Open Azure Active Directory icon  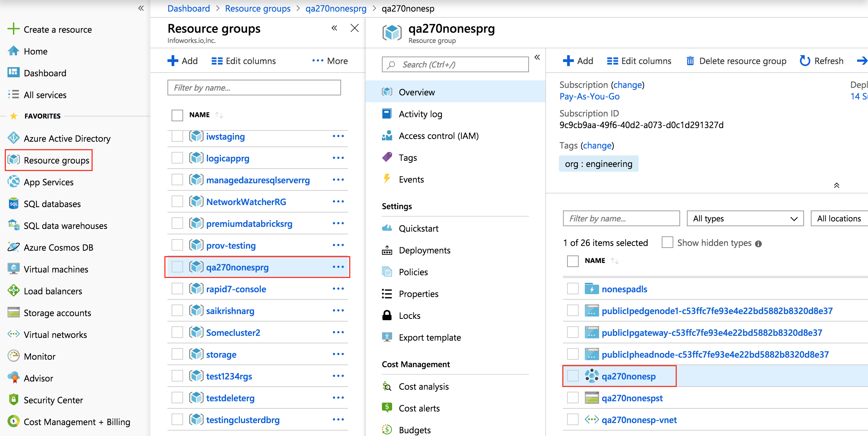click(13, 138)
